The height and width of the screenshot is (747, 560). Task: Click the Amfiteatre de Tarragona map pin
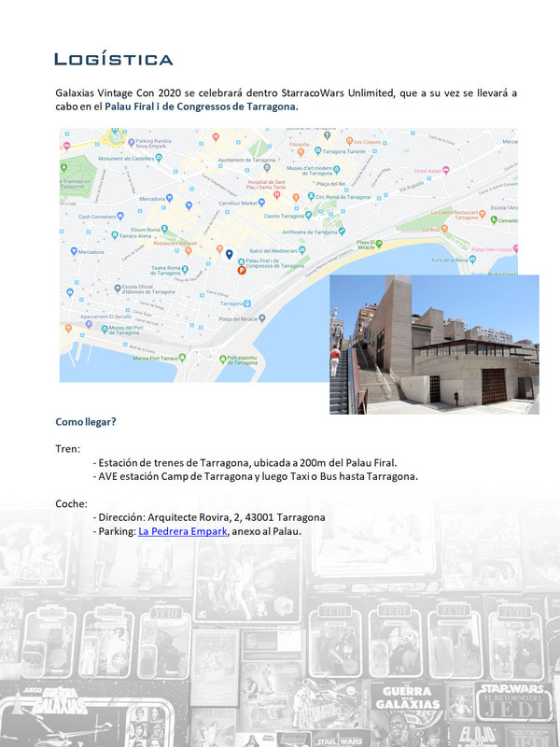[342, 232]
